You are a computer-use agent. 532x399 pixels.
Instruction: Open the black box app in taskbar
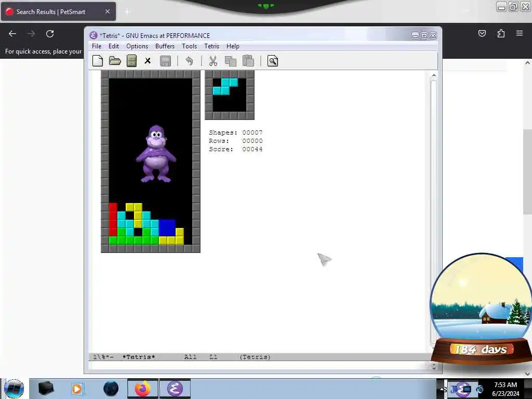46,389
